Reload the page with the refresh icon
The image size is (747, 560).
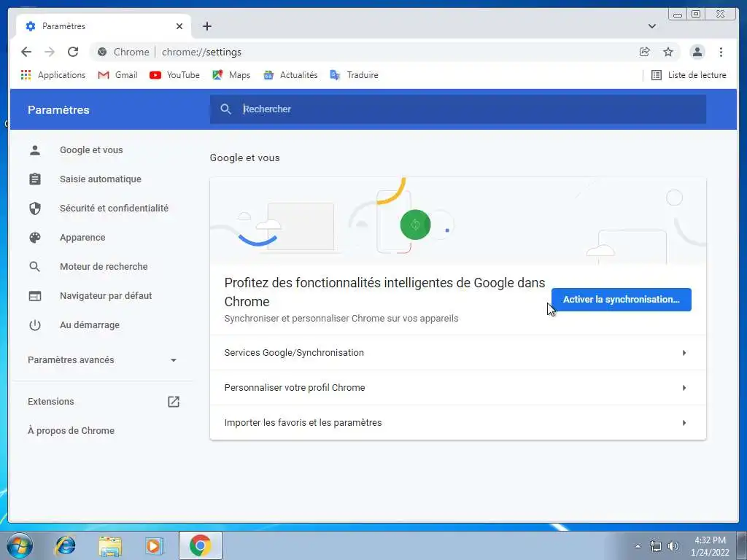(x=72, y=52)
